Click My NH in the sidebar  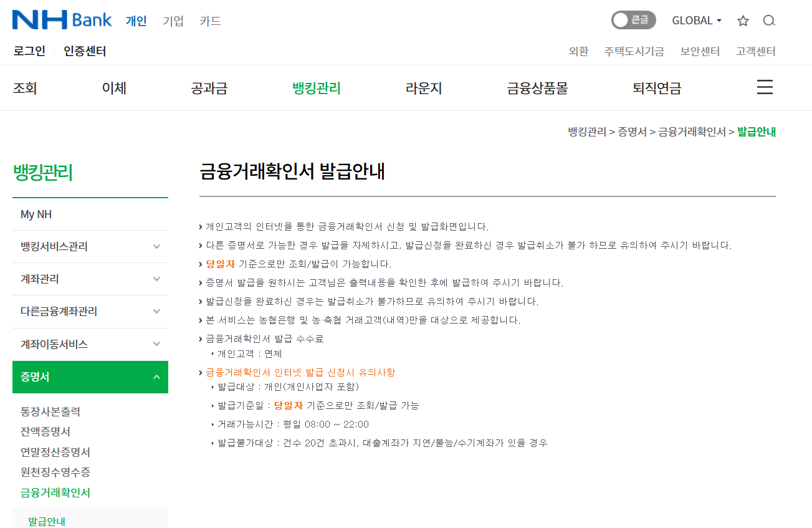click(36, 214)
